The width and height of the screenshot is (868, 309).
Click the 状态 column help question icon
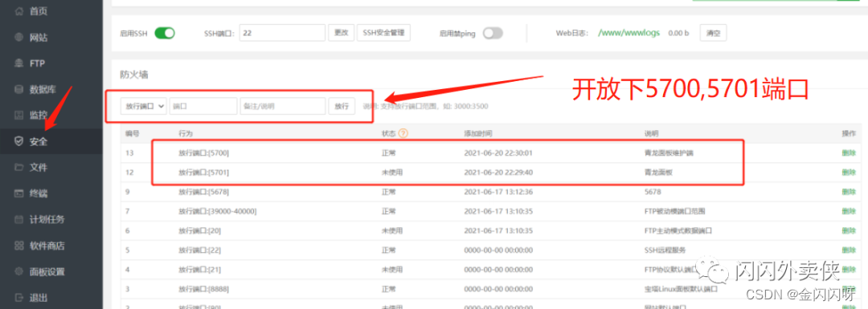coord(403,133)
